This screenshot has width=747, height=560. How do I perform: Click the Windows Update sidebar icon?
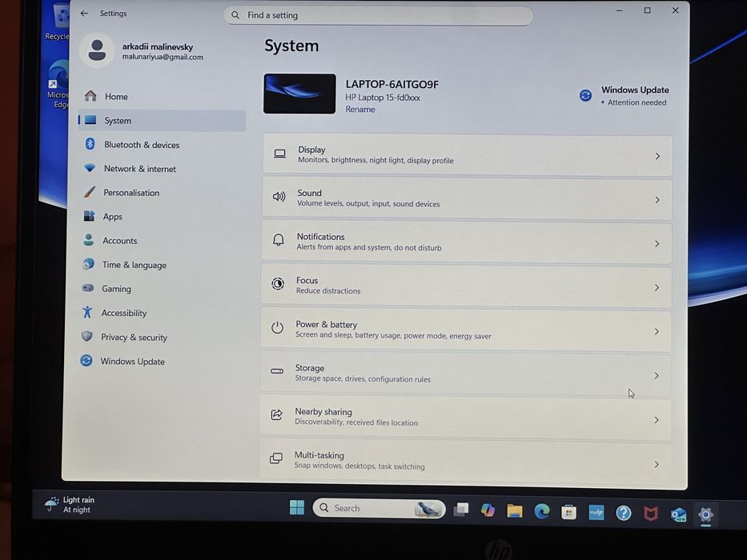pos(86,361)
